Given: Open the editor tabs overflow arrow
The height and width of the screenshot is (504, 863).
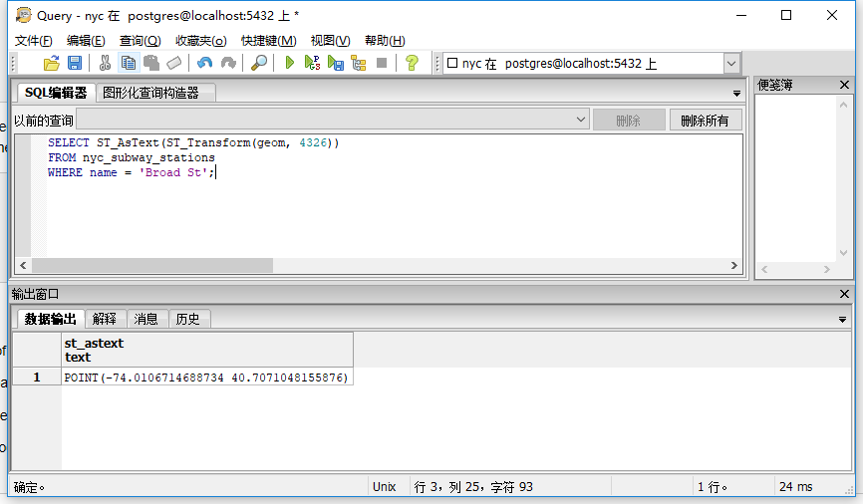Looking at the screenshot, I should point(736,94).
